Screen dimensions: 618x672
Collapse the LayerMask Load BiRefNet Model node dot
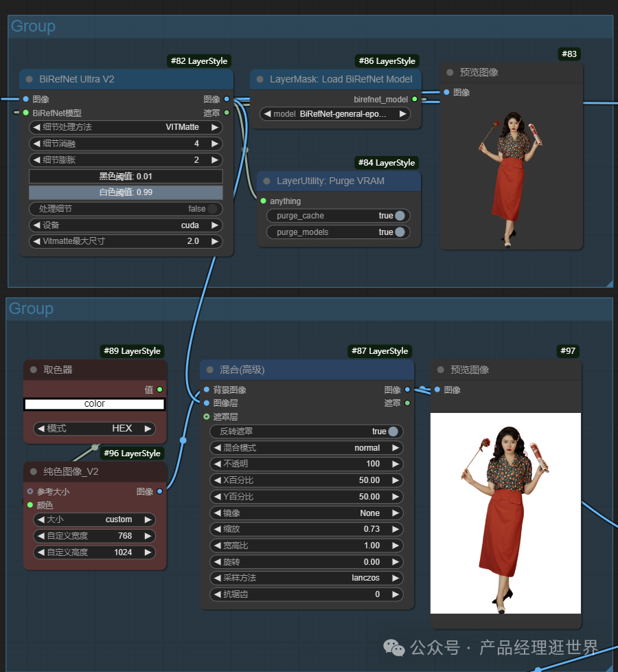(x=260, y=79)
